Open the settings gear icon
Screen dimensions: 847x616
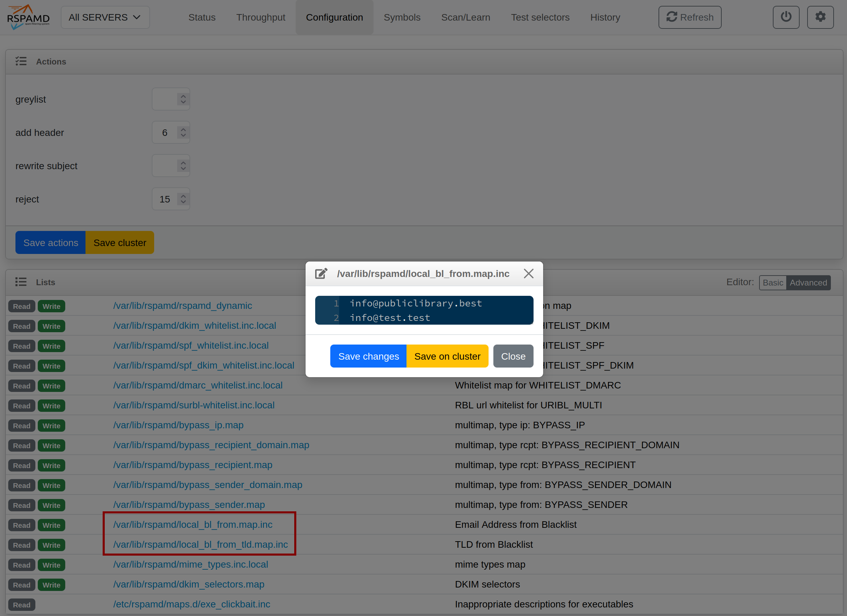pos(820,17)
